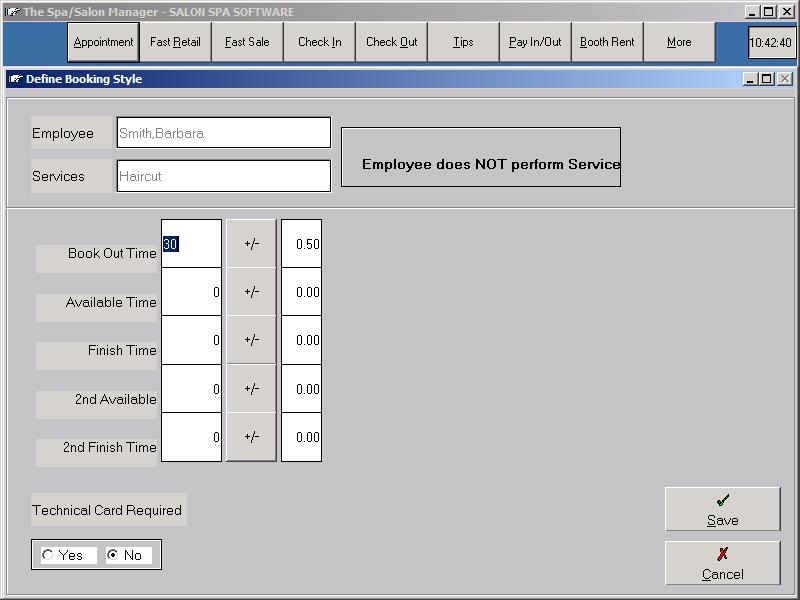Expand the More toolbar menu

tap(679, 43)
